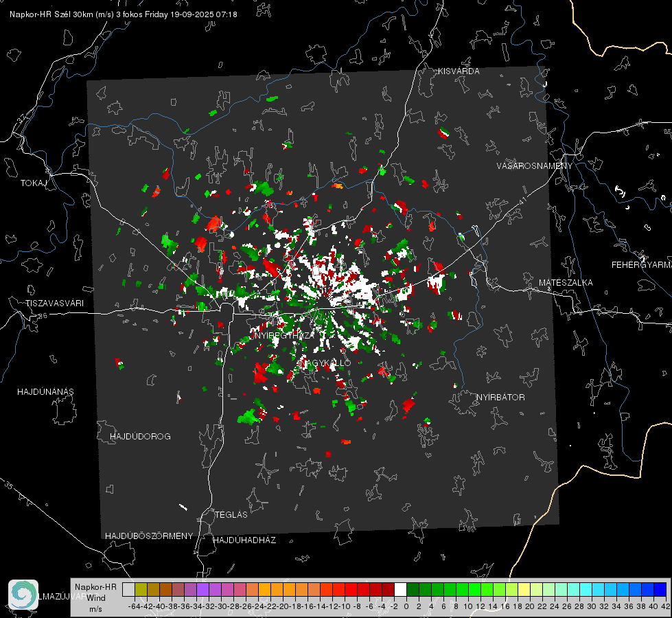The height and width of the screenshot is (618, 672).
Task: Click road number 36 near Tiszavasvári
Action: point(43,316)
